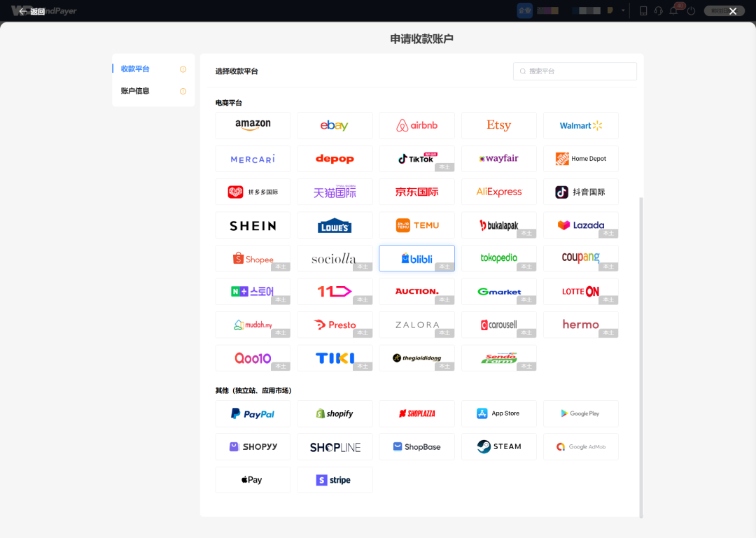The height and width of the screenshot is (538, 756).
Task: Select the Bukalapak platform tile
Action: coord(498,225)
